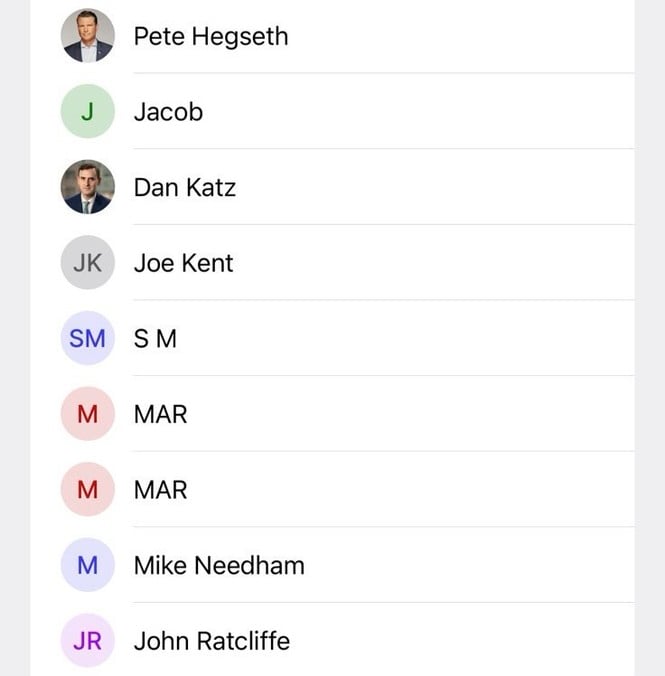The height and width of the screenshot is (676, 665).
Task: Tap Dan Katz's profile photo
Action: pyautogui.click(x=88, y=188)
